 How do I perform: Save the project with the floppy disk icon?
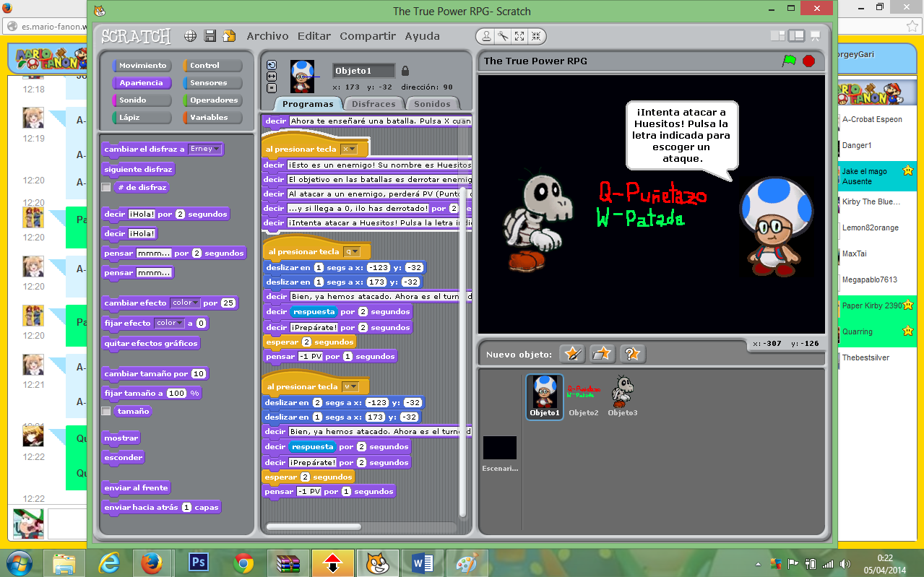210,36
